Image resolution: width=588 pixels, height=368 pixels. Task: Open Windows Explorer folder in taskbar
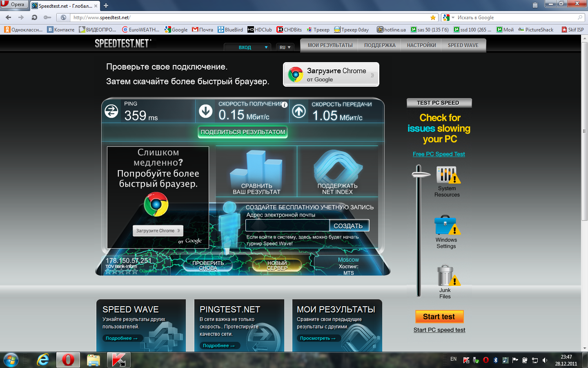94,360
